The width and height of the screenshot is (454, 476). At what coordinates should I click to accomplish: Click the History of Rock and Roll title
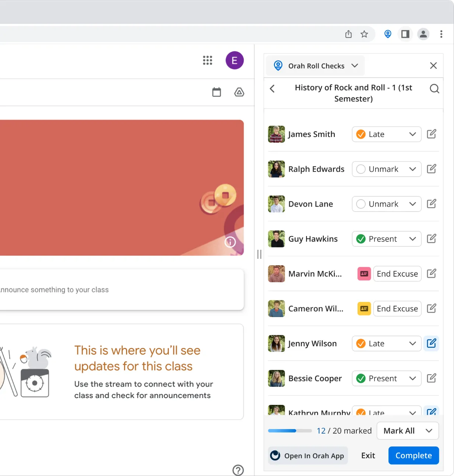(x=353, y=93)
